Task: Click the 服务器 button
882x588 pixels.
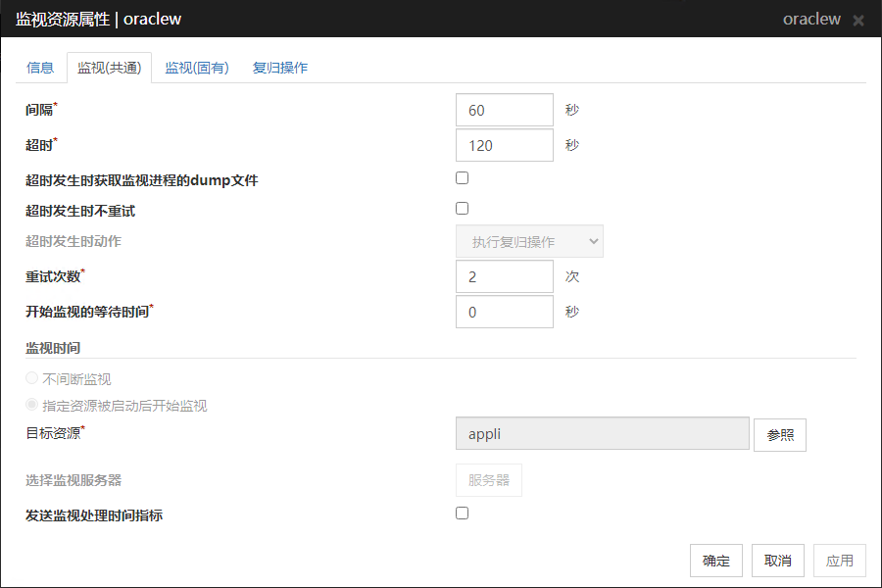Action: coord(488,480)
